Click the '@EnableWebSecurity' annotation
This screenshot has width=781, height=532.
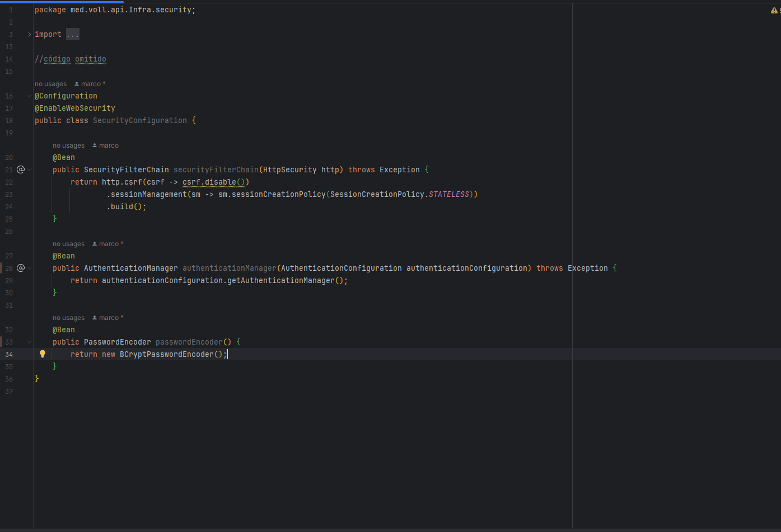click(75, 108)
